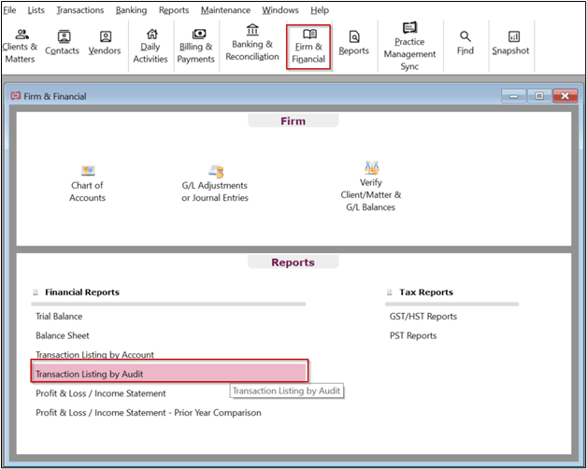
Task: Open the Maintenance menu
Action: click(x=226, y=10)
